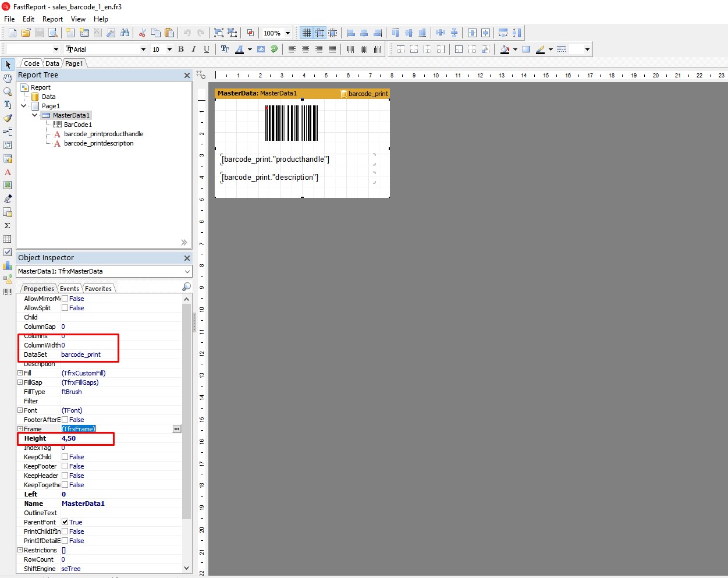This screenshot has width=728, height=578.
Task: Insert a Barcode object from left toolbar
Action: (8, 292)
